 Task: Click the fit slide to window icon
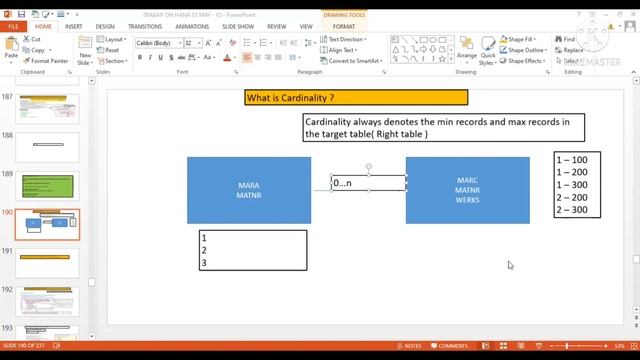click(634, 346)
